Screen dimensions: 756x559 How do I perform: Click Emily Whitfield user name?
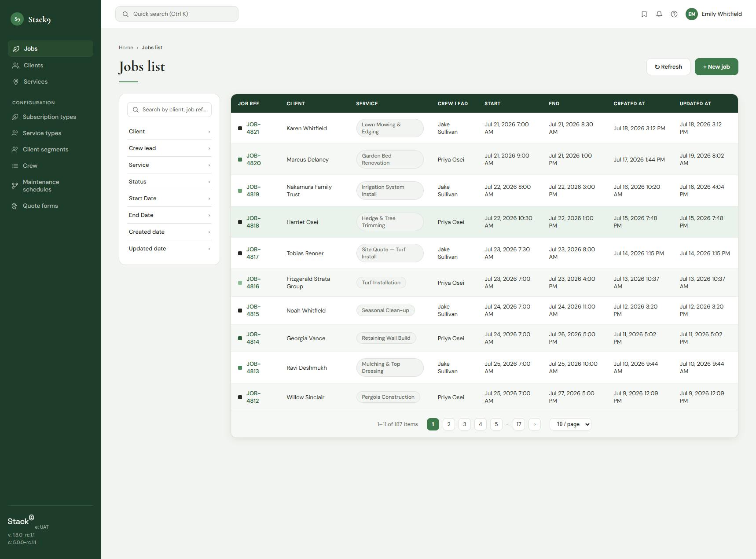(x=722, y=14)
